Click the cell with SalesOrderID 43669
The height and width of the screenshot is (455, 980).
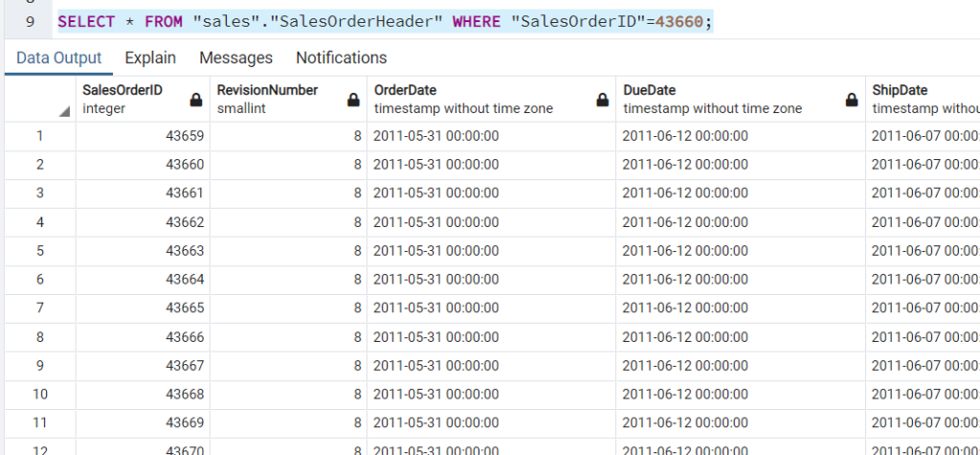(144, 423)
